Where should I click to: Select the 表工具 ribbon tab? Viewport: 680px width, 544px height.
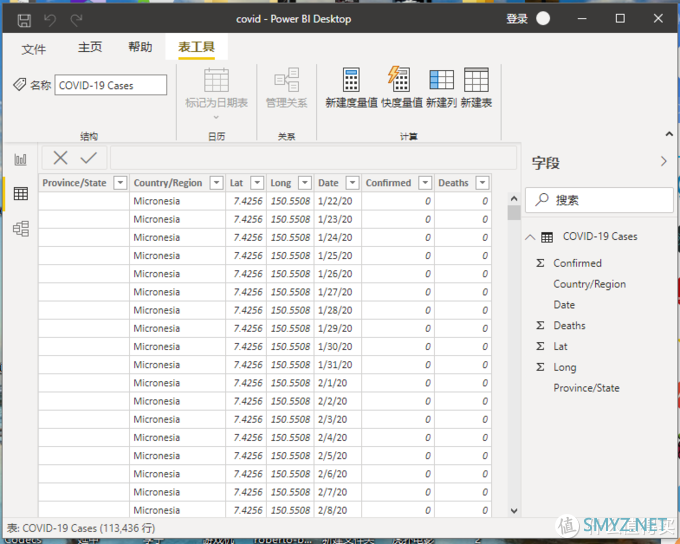pos(196,47)
